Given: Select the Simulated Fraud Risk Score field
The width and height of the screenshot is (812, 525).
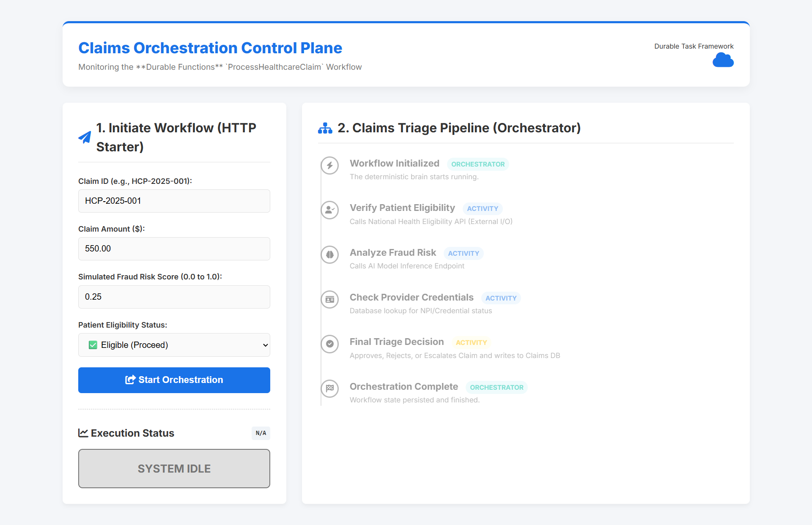Looking at the screenshot, I should (174, 297).
